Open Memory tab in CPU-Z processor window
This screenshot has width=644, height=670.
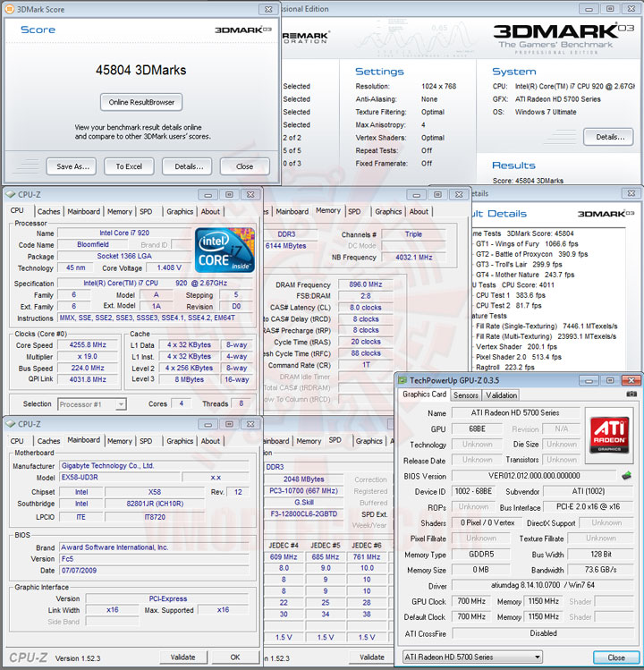pos(120,211)
